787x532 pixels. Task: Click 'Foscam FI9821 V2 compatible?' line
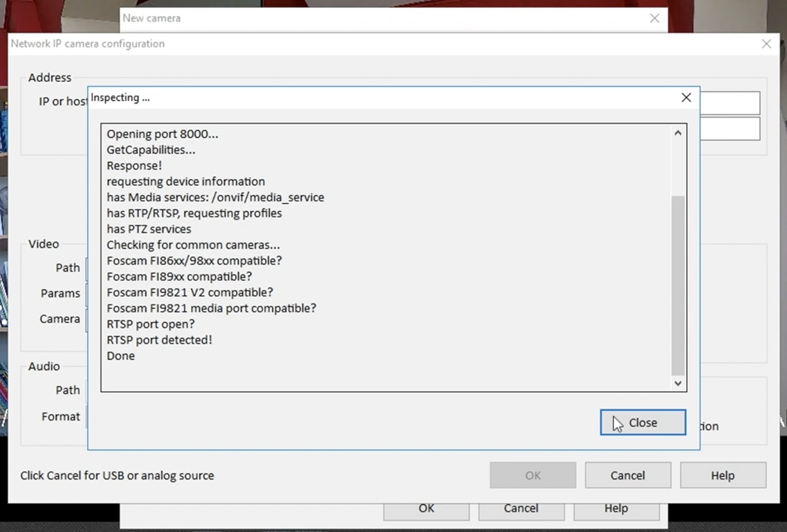pos(190,292)
